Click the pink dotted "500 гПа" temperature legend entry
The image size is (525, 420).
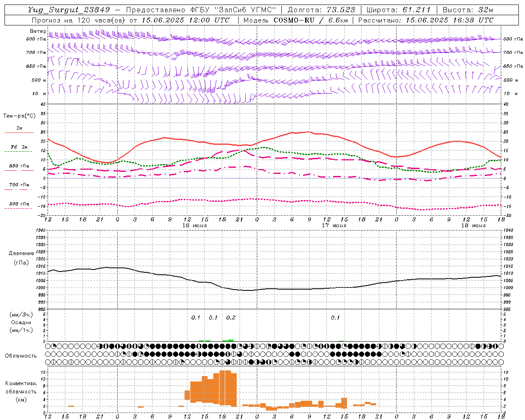click(x=19, y=206)
